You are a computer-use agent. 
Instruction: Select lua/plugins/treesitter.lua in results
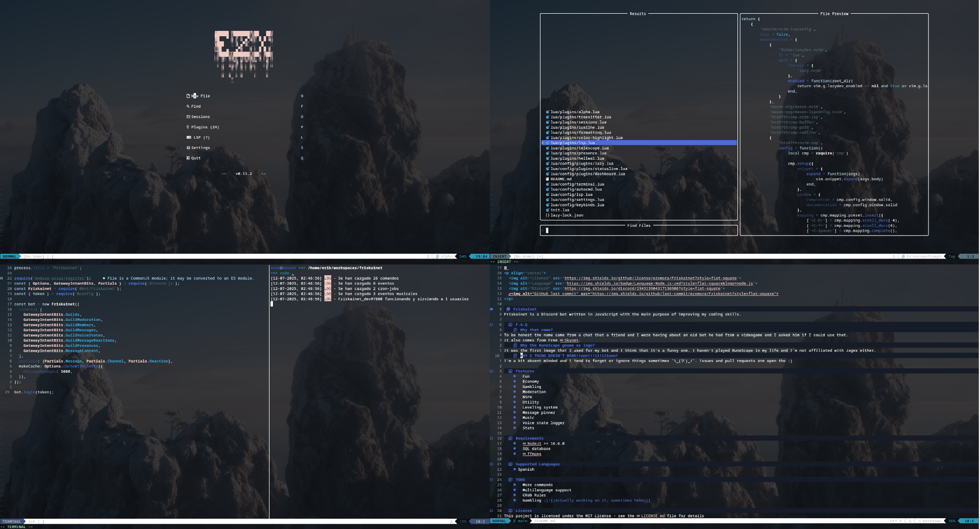pyautogui.click(x=581, y=117)
